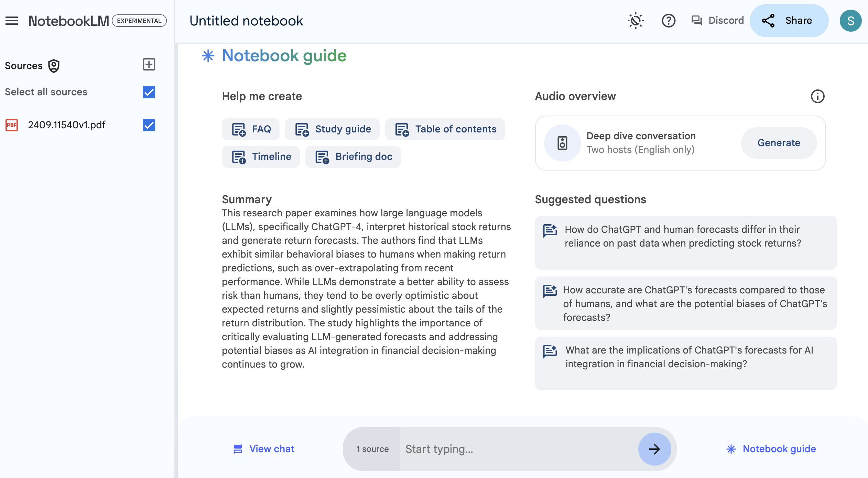The width and height of the screenshot is (868, 478).
Task: Create an FAQ document
Action: (x=251, y=129)
